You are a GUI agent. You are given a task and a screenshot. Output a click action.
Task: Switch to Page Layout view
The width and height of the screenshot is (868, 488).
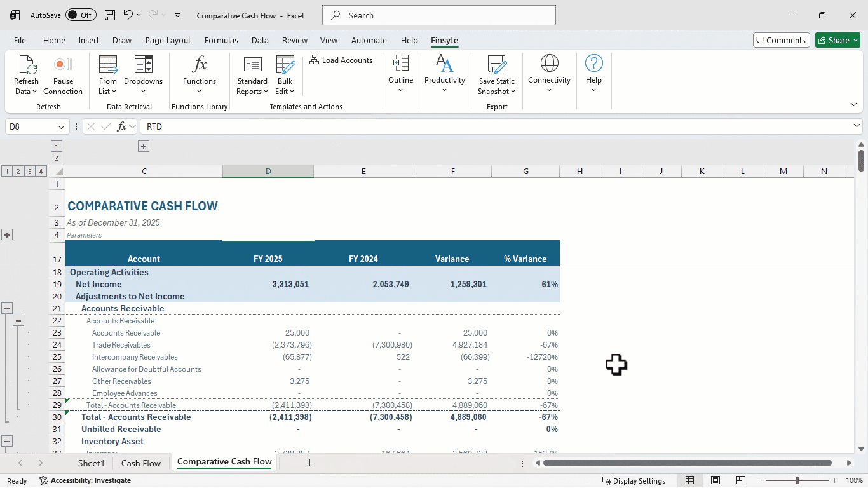715,480
